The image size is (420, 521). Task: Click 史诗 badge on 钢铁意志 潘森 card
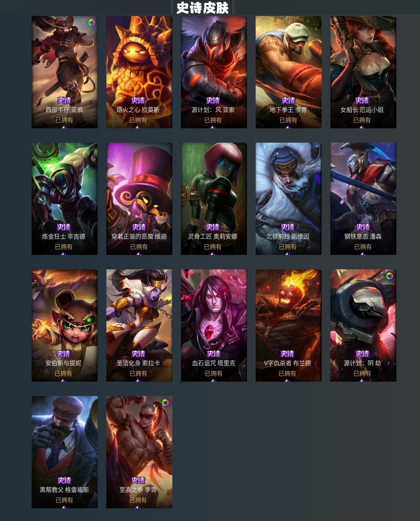363,227
